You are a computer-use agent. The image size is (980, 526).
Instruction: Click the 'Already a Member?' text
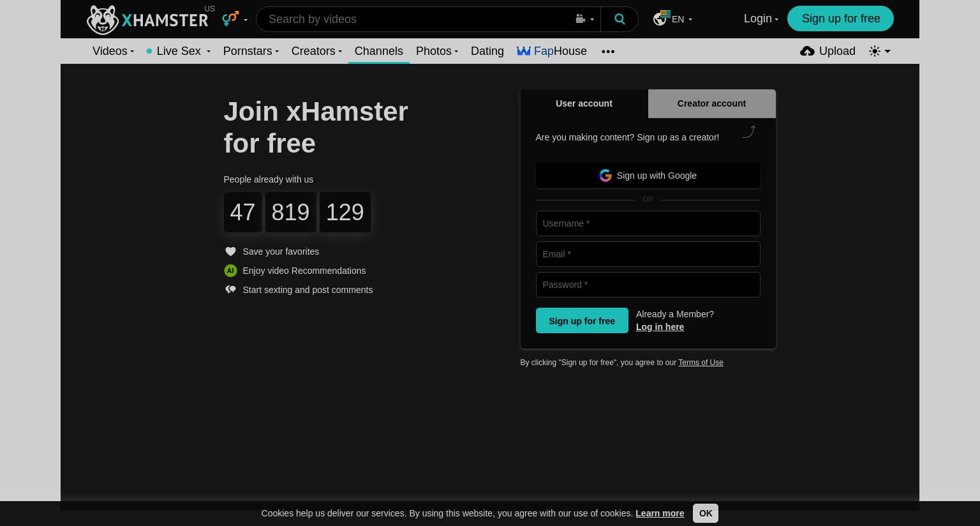click(675, 314)
